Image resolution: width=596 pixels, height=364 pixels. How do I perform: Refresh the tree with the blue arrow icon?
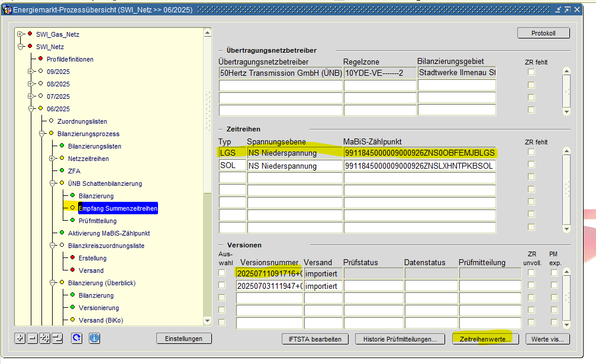click(76, 339)
